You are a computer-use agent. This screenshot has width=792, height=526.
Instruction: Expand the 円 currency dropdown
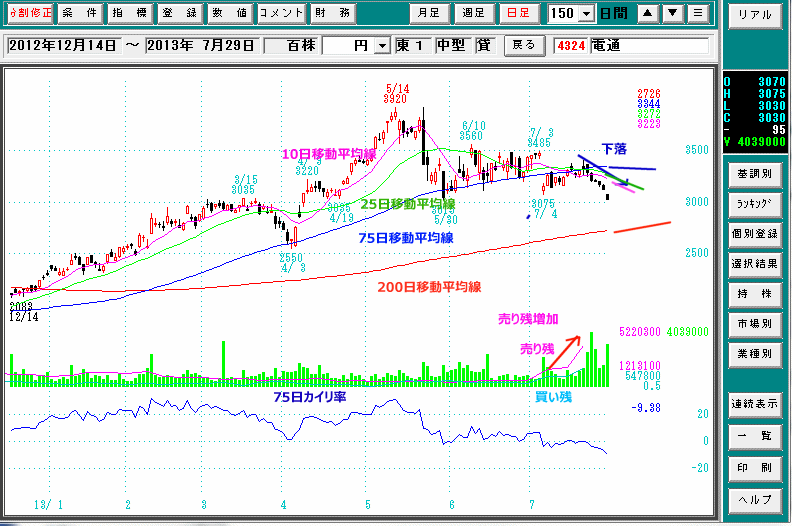[x=383, y=46]
